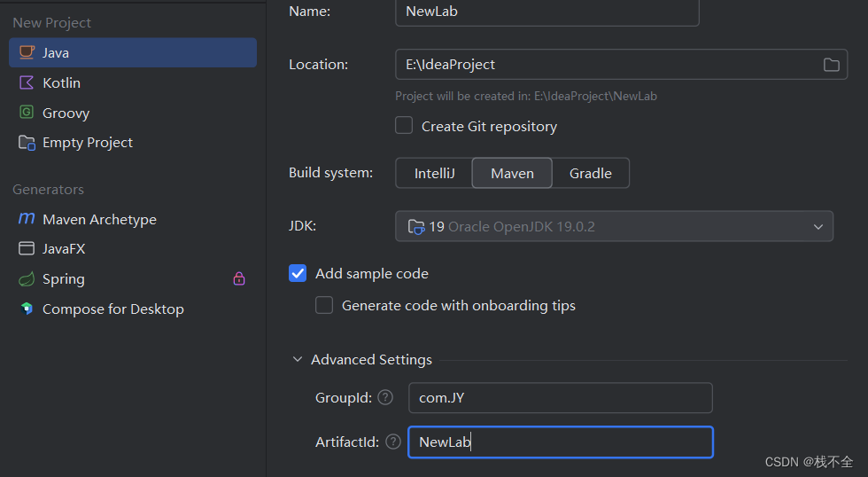Select JavaFX generator
Image resolution: width=868 pixels, height=477 pixels.
point(133,249)
